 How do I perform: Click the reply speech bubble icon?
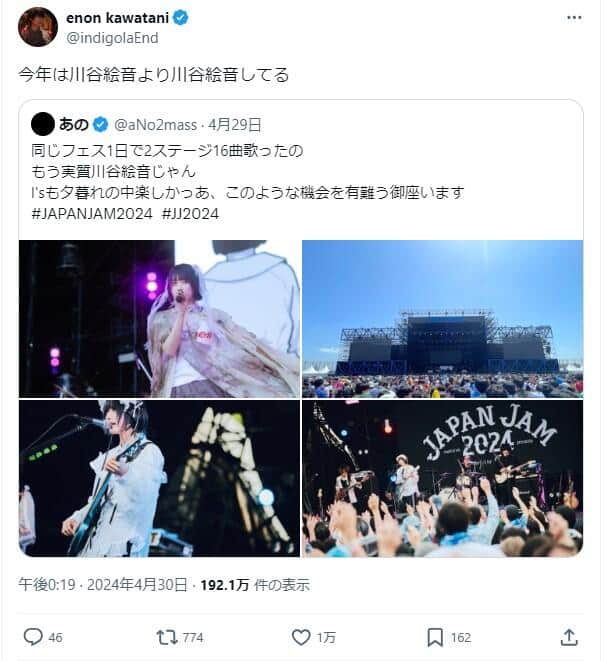point(33,637)
